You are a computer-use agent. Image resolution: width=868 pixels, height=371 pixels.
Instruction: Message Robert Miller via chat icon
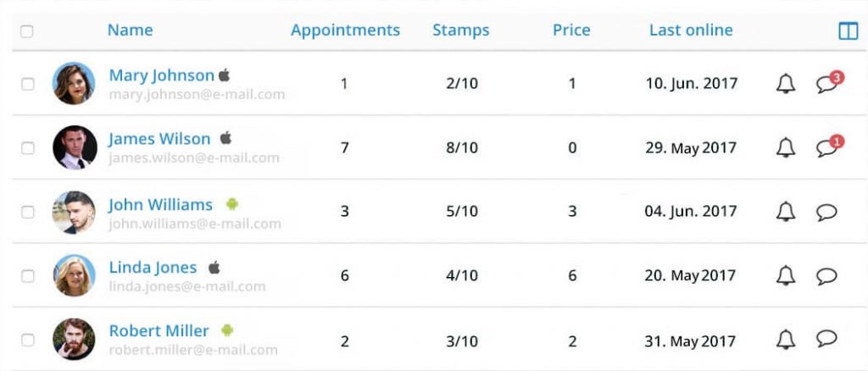pos(826,338)
